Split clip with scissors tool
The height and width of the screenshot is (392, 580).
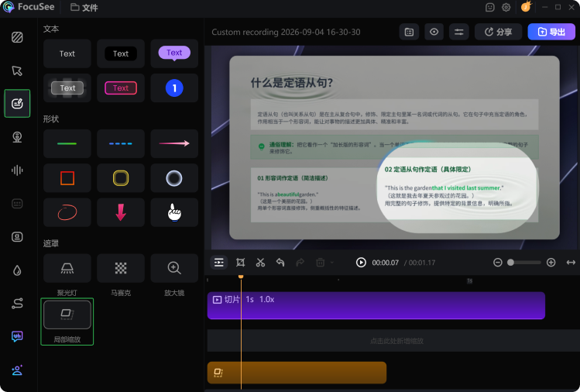point(260,263)
